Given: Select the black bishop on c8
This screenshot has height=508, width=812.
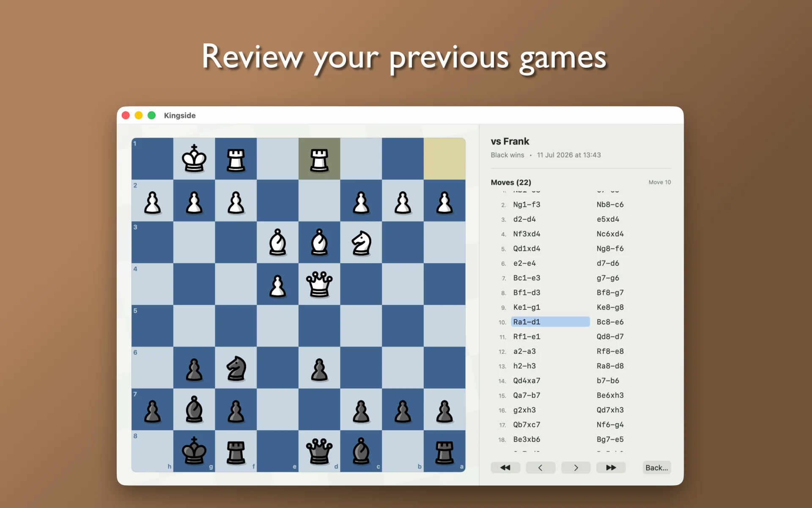Looking at the screenshot, I should tap(361, 451).
